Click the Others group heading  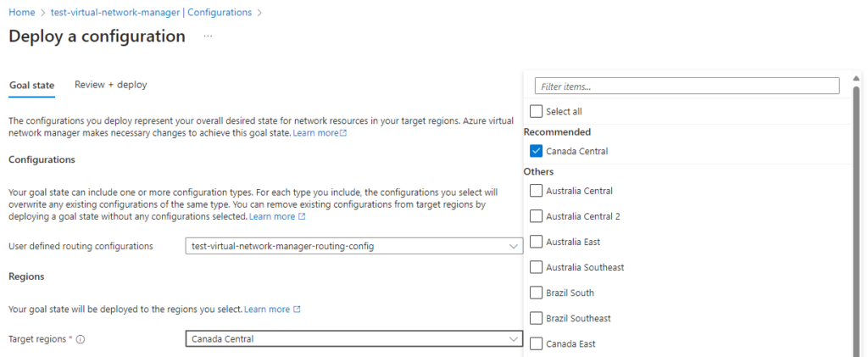pyautogui.click(x=538, y=171)
